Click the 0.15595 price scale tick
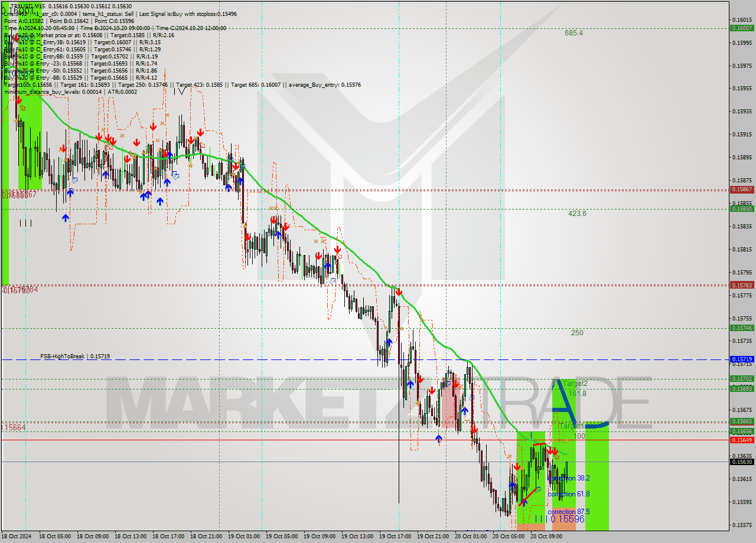This screenshot has height=543, width=756. (x=742, y=502)
